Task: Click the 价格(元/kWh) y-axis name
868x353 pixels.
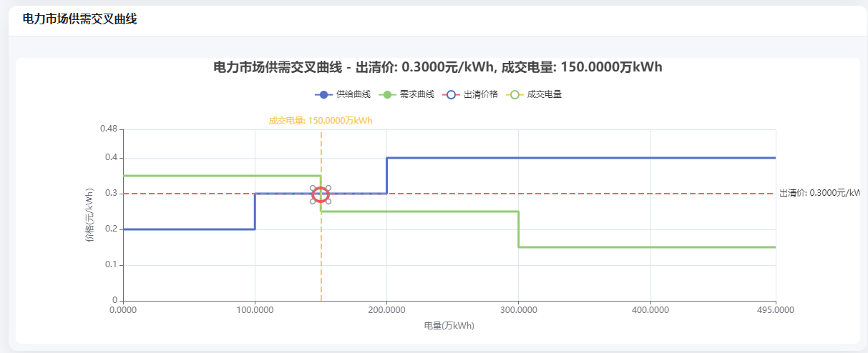Action: click(90, 215)
